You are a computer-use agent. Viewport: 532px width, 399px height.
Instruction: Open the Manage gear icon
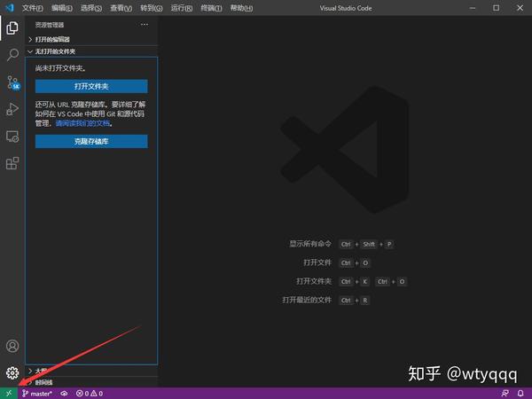tap(12, 373)
